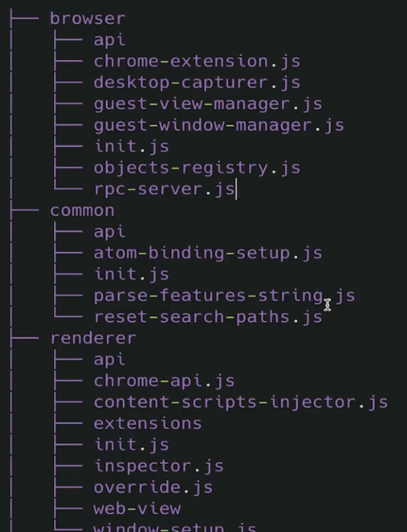
Task: Click the common folder name
Action: [82, 211]
